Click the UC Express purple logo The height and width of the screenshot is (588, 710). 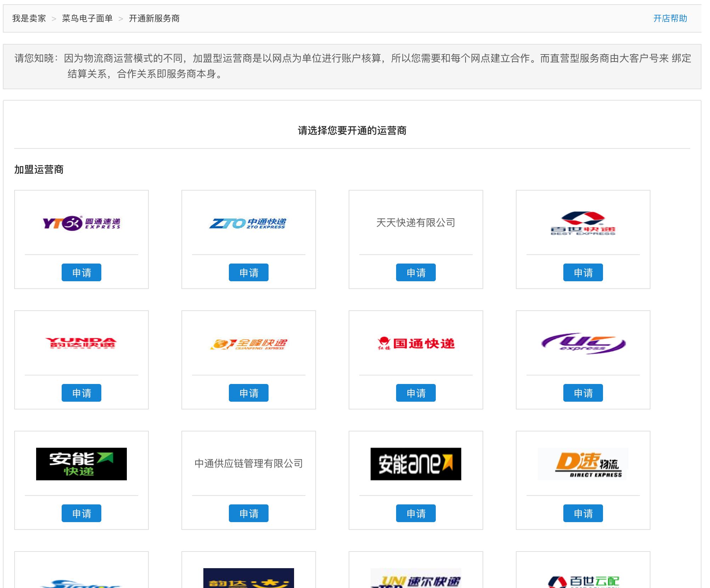click(583, 343)
